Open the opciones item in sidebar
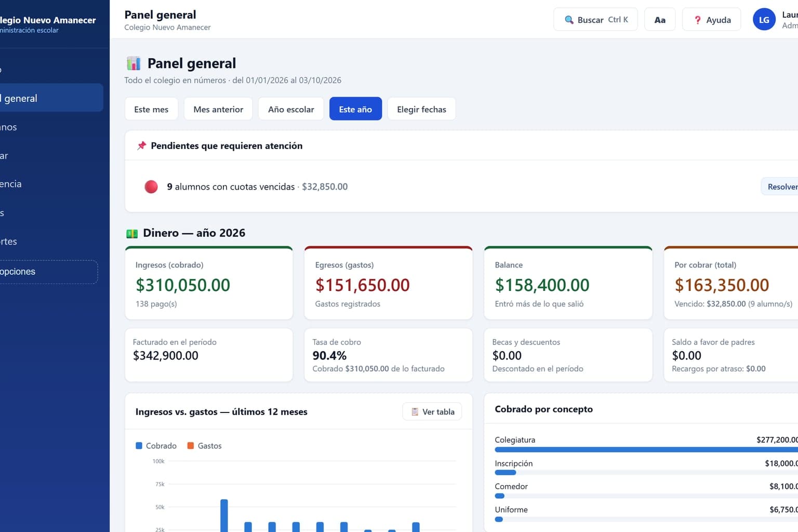The width and height of the screenshot is (798, 532). click(48, 272)
